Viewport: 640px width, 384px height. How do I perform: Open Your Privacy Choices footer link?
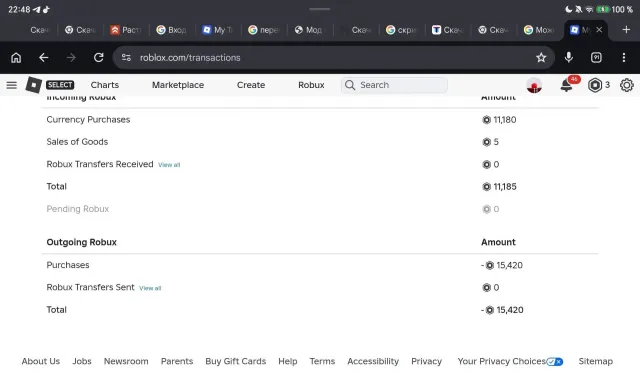510,361
